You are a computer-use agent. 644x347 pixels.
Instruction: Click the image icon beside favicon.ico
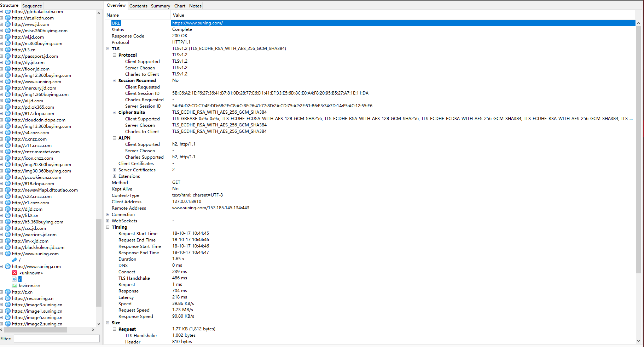[x=14, y=286]
